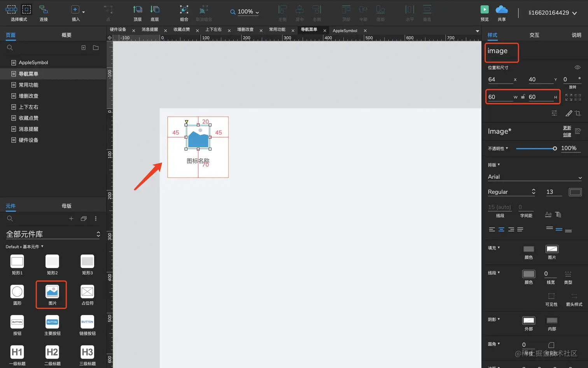Click the crop image icon in style panel
Image resolution: width=588 pixels, height=368 pixels.
(578, 113)
